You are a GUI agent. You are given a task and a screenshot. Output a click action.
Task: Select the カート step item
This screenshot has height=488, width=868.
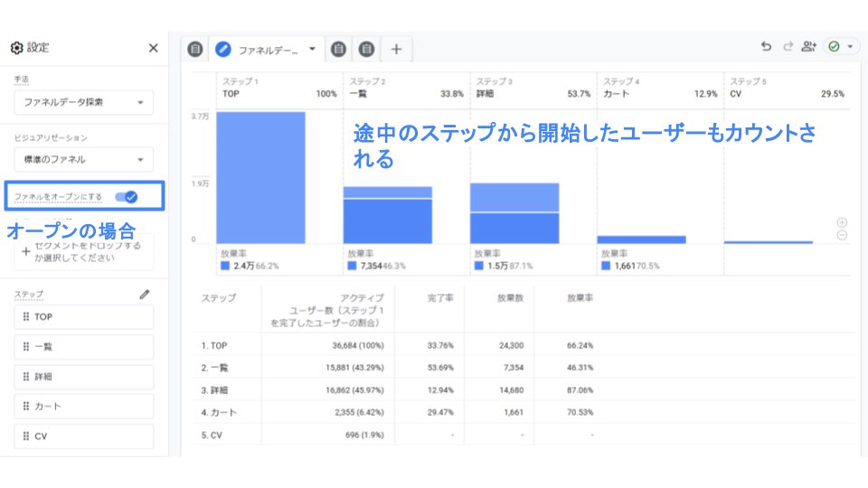point(83,407)
